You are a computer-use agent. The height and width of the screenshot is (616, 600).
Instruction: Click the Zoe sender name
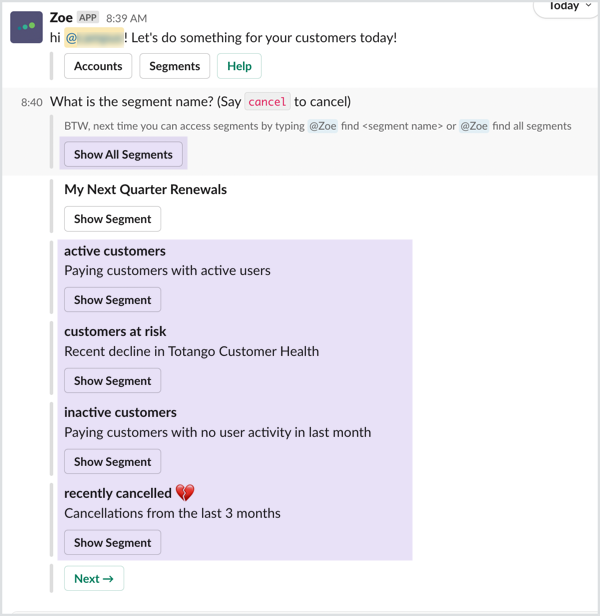click(x=61, y=18)
